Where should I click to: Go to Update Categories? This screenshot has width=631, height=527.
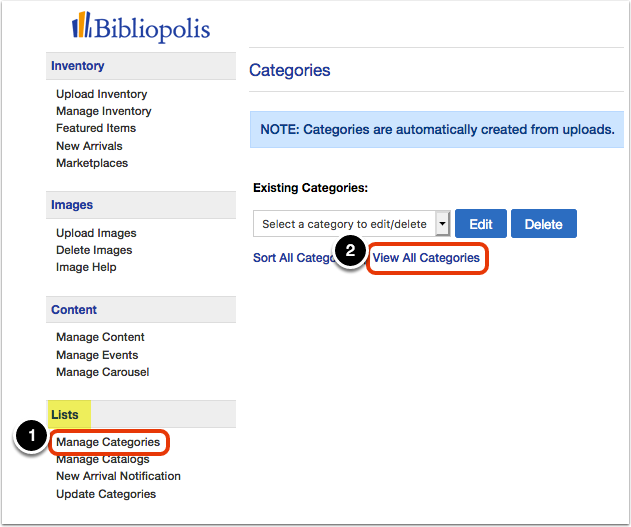click(x=106, y=494)
